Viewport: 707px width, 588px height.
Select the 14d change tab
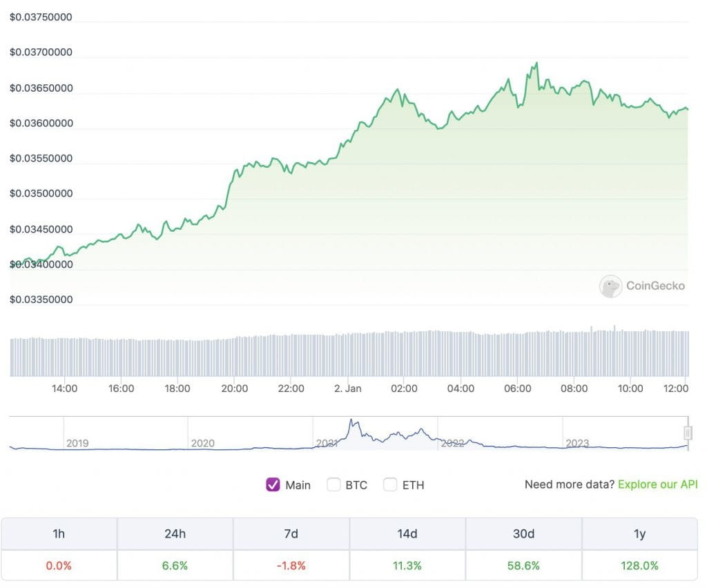click(407, 533)
